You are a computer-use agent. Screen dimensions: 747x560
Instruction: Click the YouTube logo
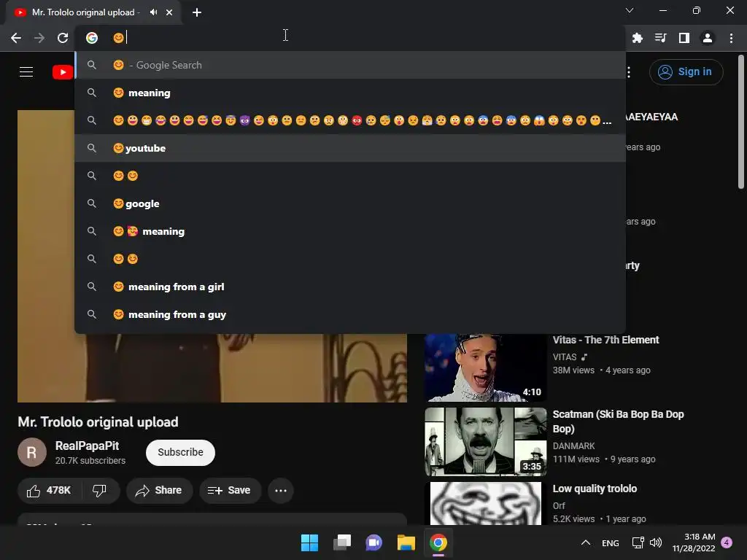coord(63,72)
